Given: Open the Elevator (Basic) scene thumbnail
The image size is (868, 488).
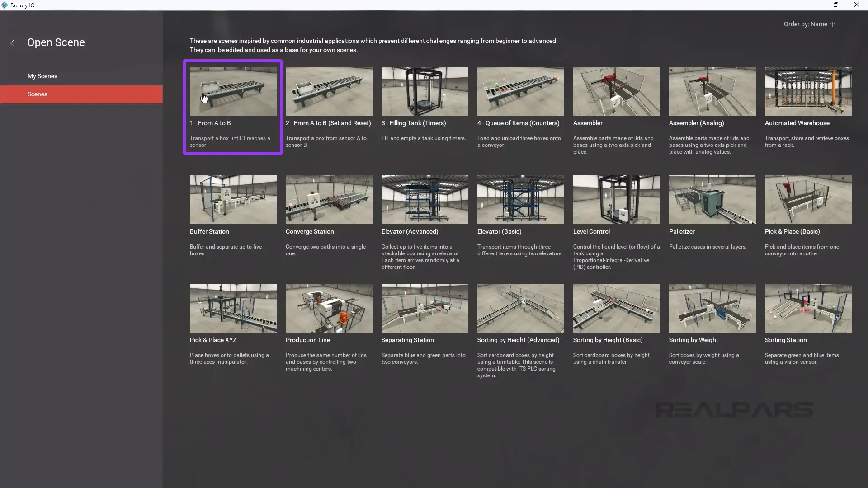Looking at the screenshot, I should click(520, 200).
